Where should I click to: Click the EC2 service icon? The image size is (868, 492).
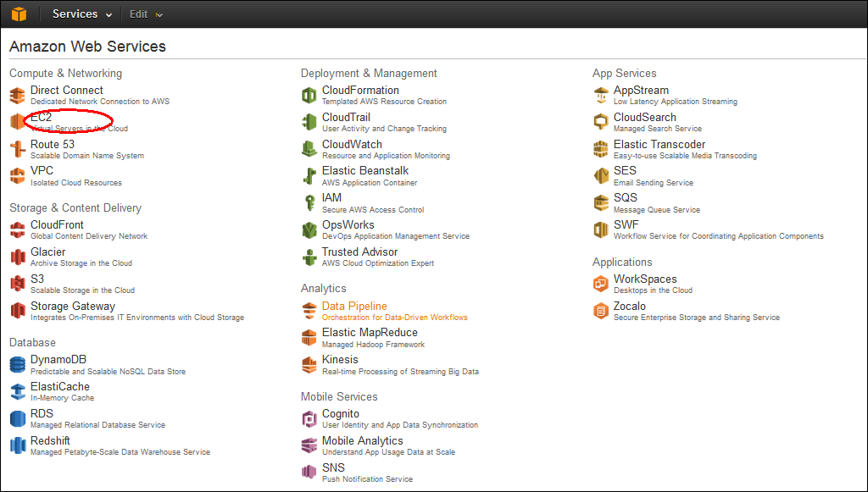pyautogui.click(x=18, y=122)
